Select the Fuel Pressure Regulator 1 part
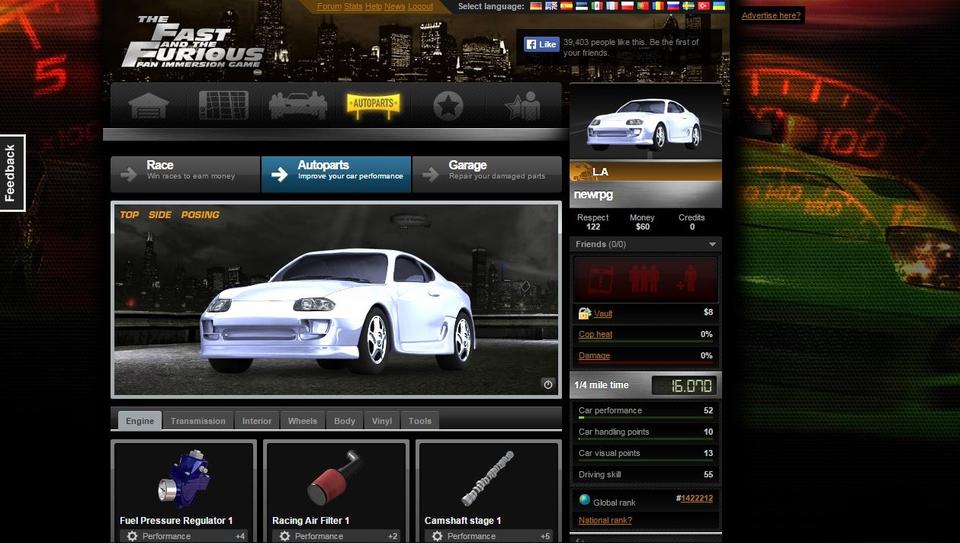 pyautogui.click(x=183, y=492)
